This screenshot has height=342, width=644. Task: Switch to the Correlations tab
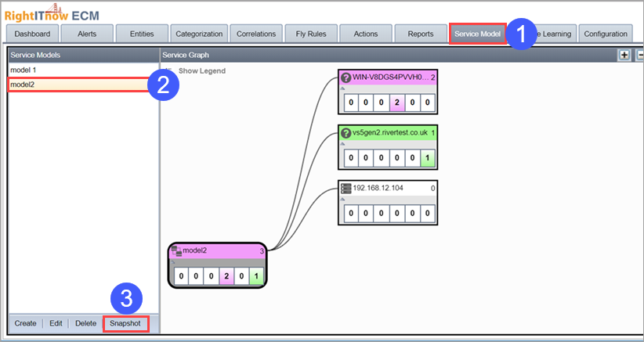pos(256,34)
